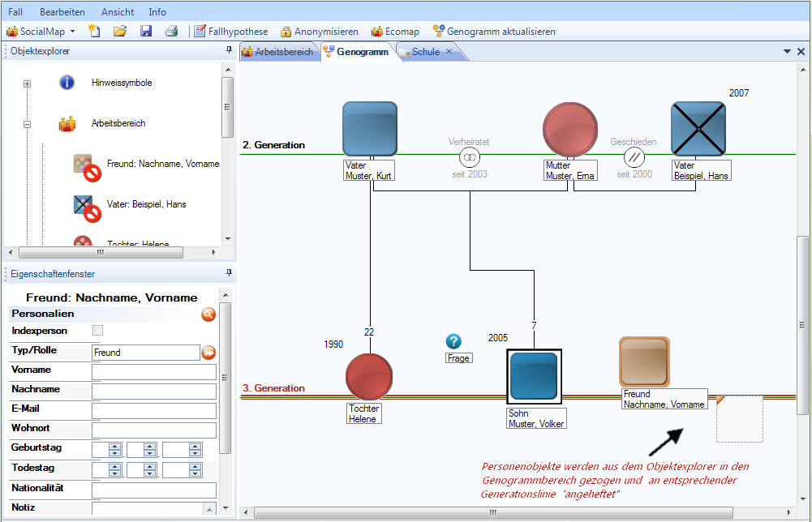Open the Fallhypothese editor
The height and width of the screenshot is (522, 812).
pyautogui.click(x=231, y=32)
